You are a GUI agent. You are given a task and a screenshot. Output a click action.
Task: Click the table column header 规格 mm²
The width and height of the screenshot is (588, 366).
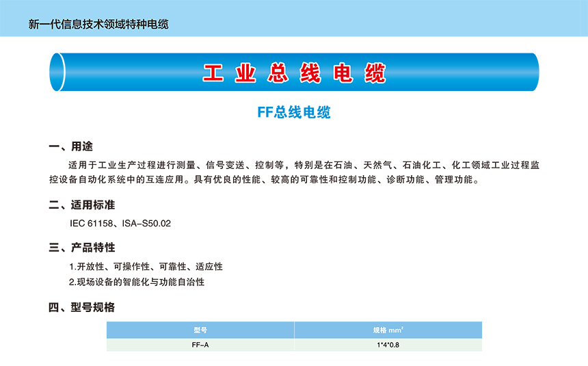click(x=388, y=330)
